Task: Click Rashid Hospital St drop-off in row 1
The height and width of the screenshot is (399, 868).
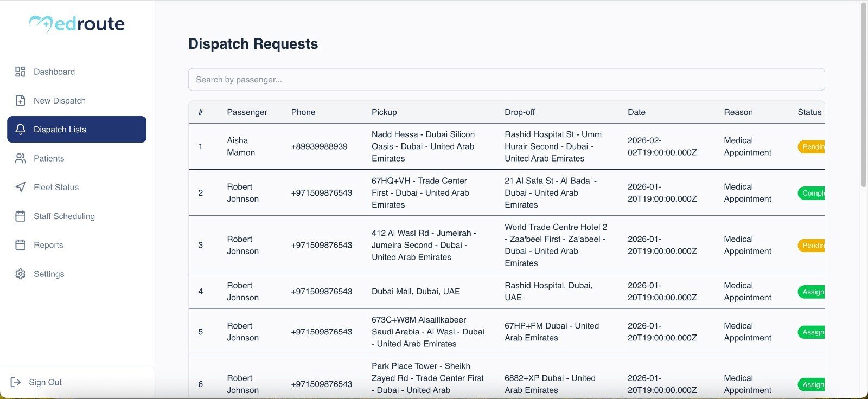Action: pyautogui.click(x=553, y=146)
